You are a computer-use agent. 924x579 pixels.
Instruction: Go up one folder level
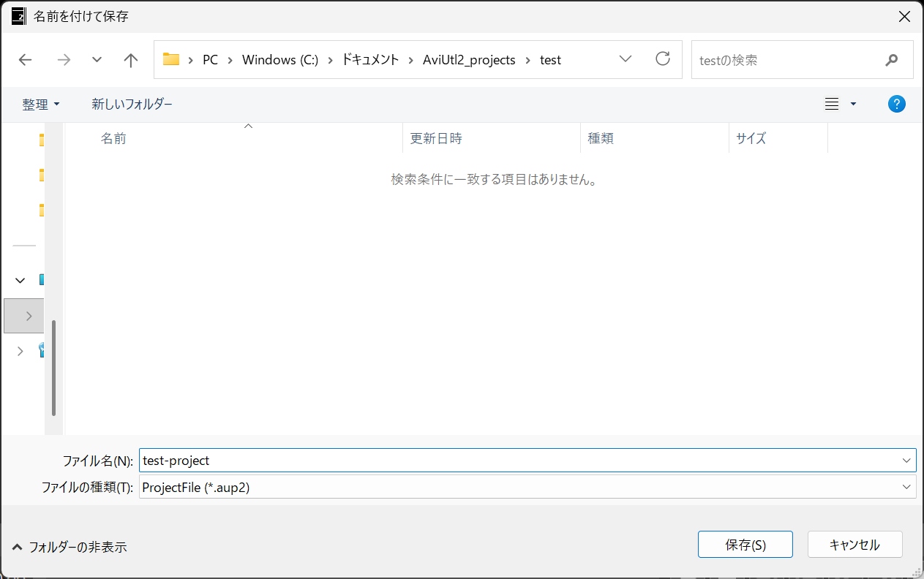click(131, 60)
